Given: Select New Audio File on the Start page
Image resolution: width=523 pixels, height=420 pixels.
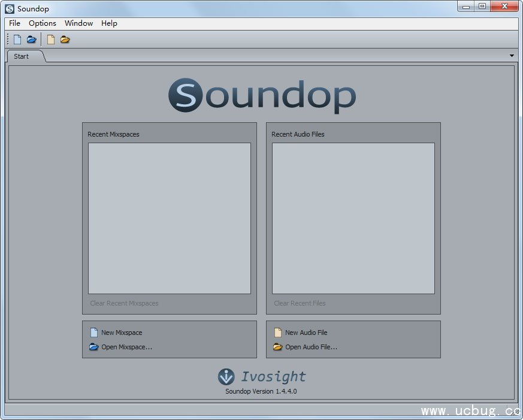Looking at the screenshot, I should [306, 333].
